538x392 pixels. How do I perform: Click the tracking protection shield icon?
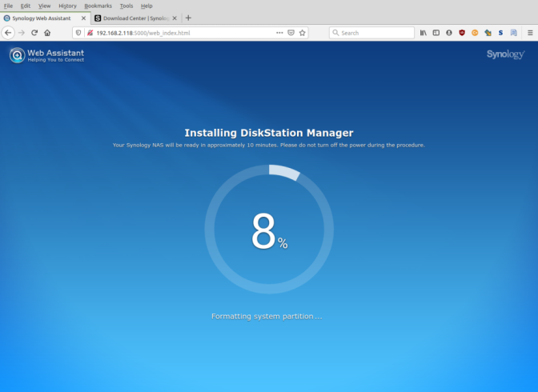click(x=78, y=33)
